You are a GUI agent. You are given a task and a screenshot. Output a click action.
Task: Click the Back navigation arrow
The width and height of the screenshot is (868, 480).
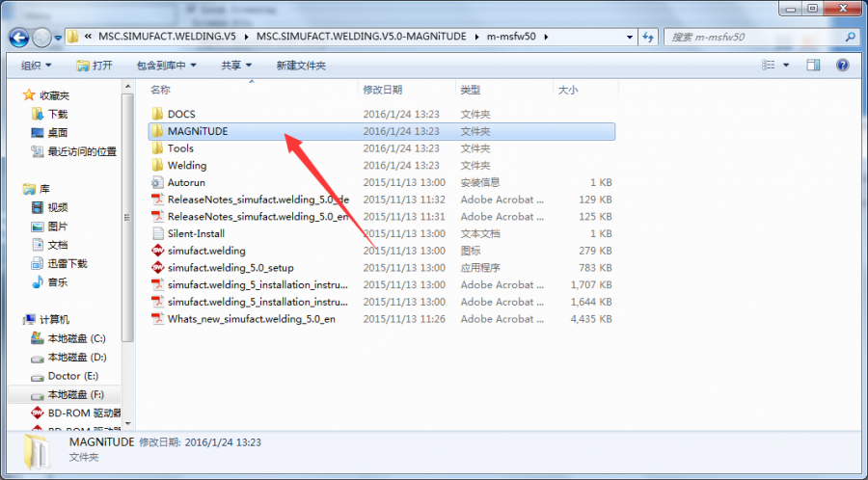[x=19, y=38]
